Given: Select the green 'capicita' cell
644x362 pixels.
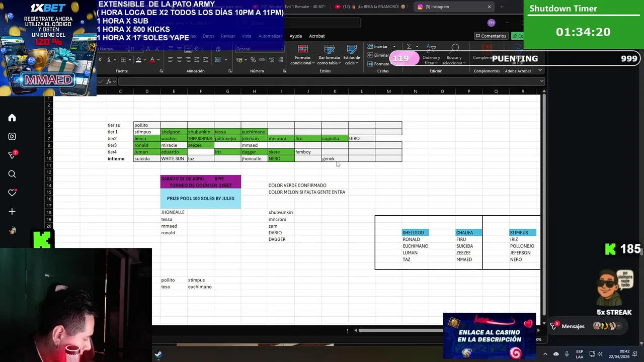Looking at the screenshot, I should [335, 139].
